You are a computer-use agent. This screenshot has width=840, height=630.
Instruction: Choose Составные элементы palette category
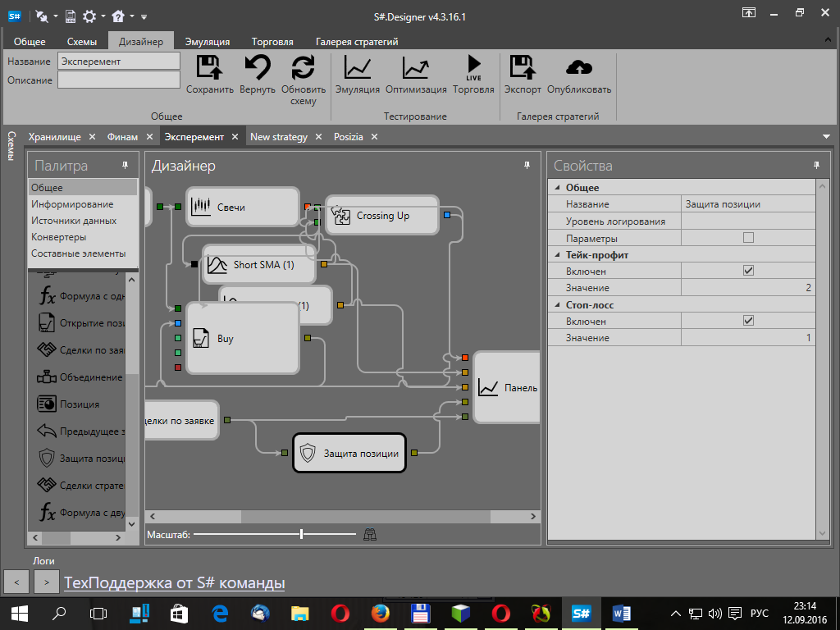click(78, 253)
